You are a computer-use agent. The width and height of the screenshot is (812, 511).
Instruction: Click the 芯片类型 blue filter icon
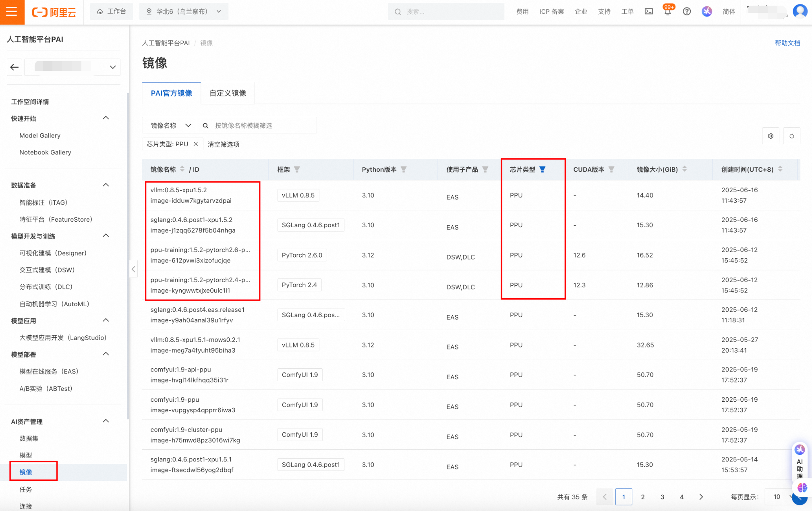point(542,169)
